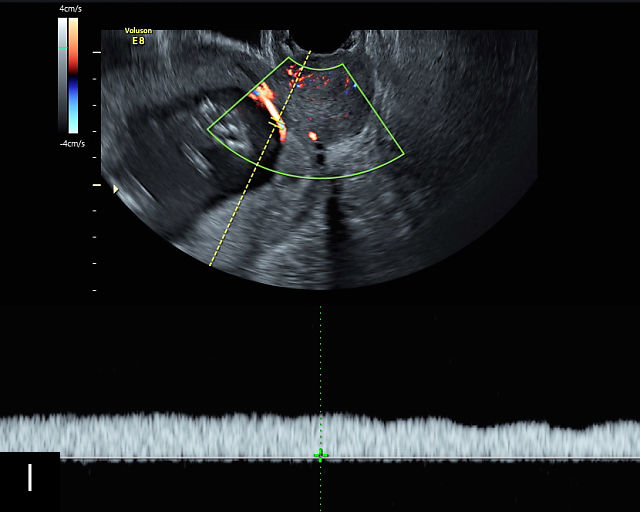The width and height of the screenshot is (640, 512).
Task: Click the green crosshair caliper on the baseline
Action: [x=320, y=456]
